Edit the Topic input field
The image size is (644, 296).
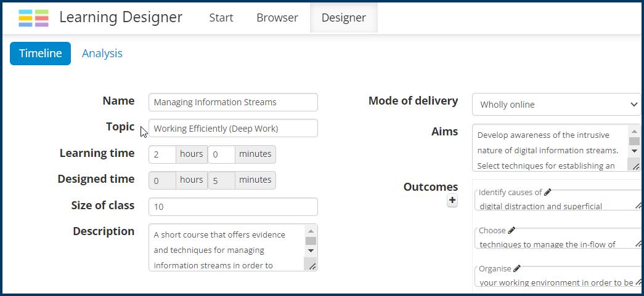233,128
